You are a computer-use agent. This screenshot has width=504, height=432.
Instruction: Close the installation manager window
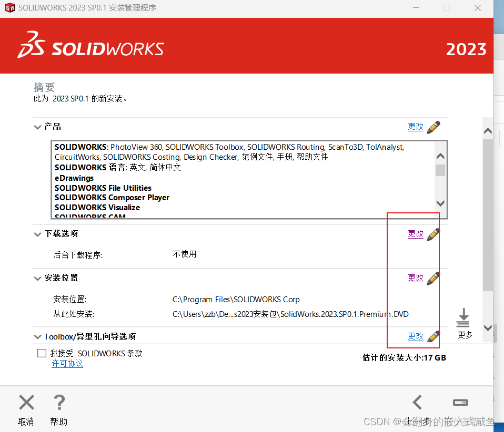478,8
